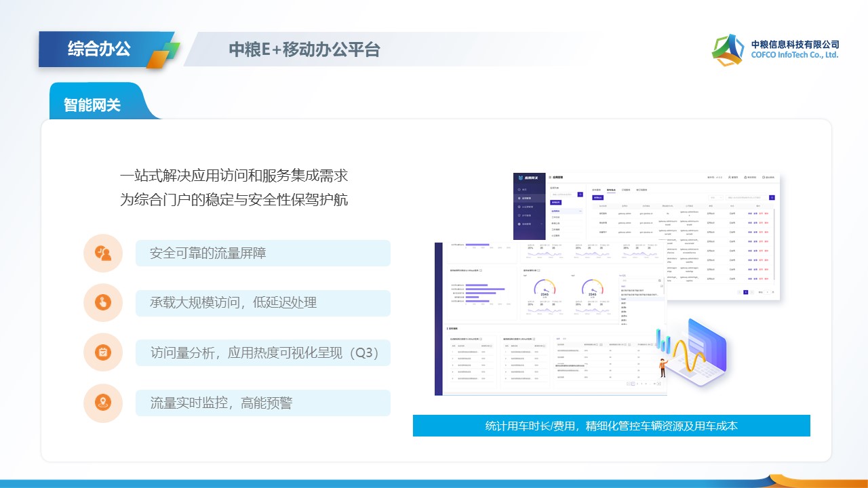
Task: Click the highlighted page 1 button in the table pagination
Action: (745, 292)
